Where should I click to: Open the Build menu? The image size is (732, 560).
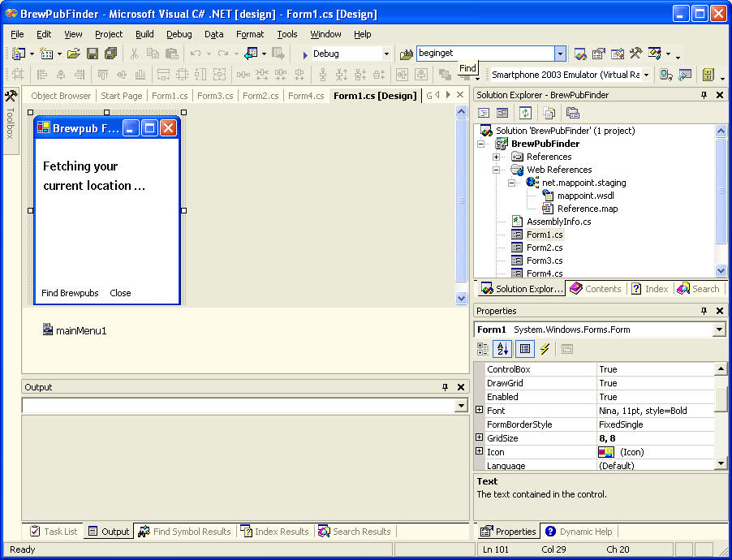click(144, 34)
